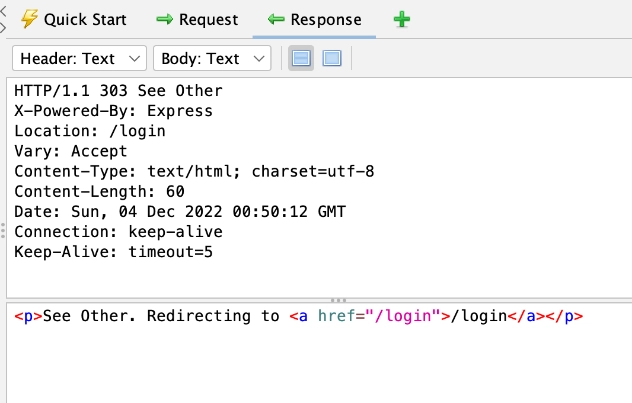This screenshot has height=403, width=632.
Task: Click the green Request arrow icon
Action: pos(164,19)
